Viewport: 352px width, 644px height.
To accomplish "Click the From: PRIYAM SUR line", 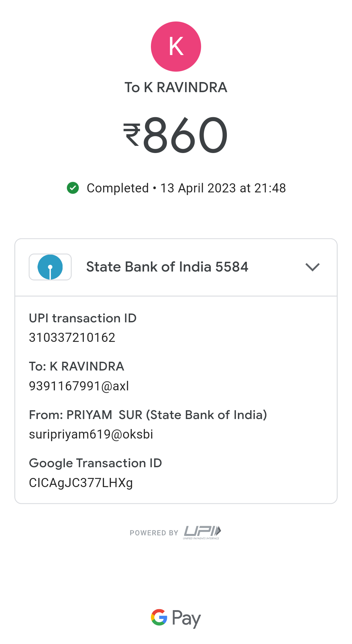I will pos(148,415).
